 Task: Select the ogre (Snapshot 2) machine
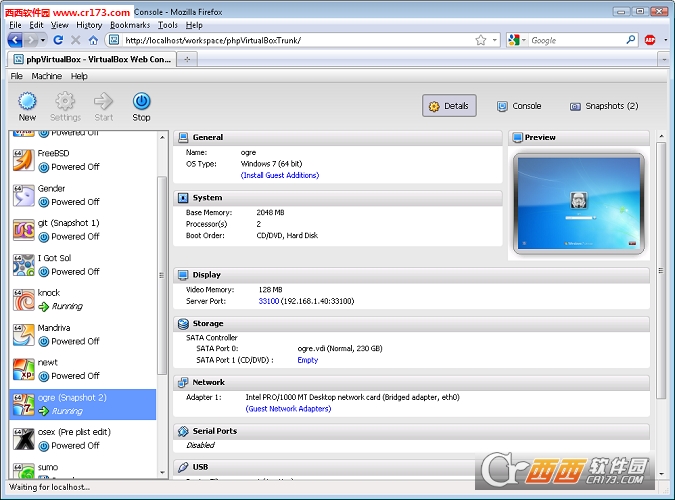(83, 404)
